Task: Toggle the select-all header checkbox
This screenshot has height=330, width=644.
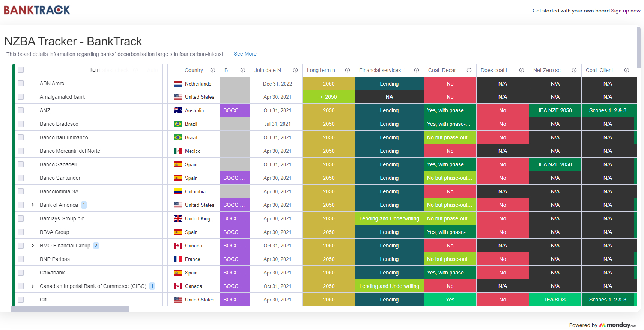Action: (x=21, y=70)
